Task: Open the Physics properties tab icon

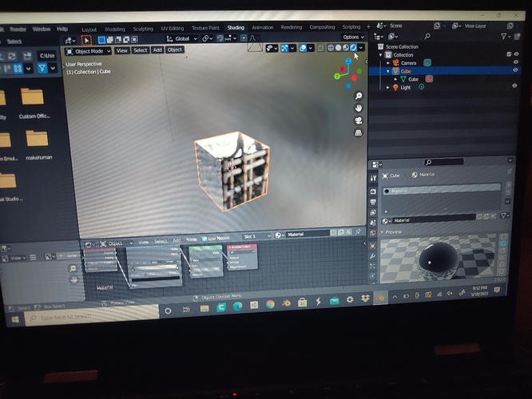Action: coord(372,276)
